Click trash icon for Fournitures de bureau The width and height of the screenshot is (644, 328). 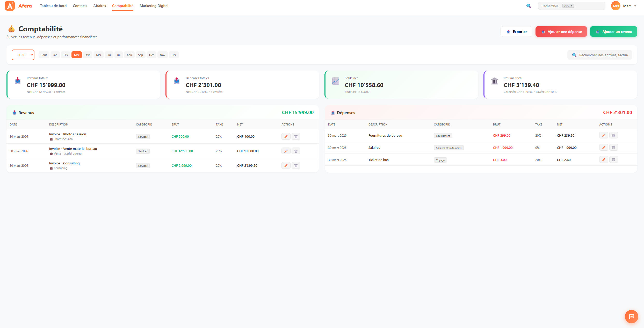coord(613,135)
